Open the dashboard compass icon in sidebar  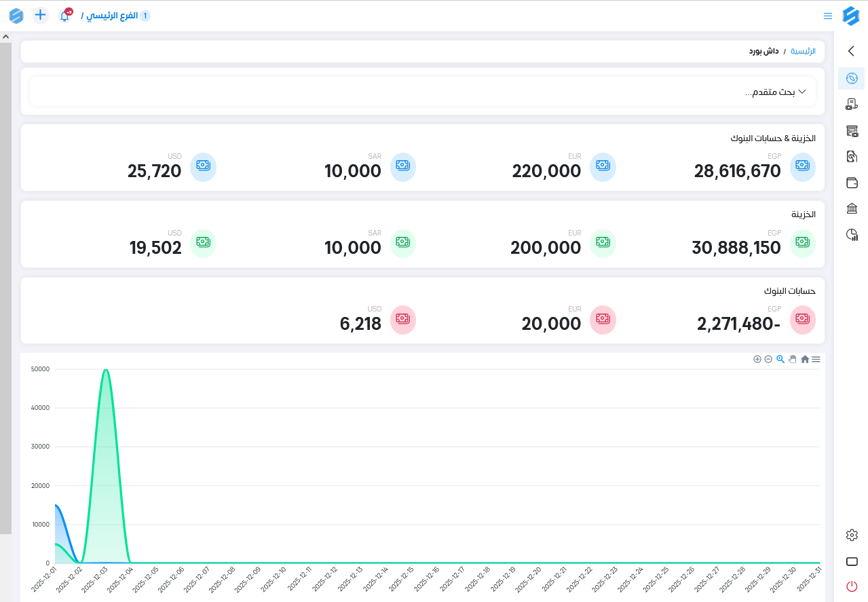click(852, 79)
